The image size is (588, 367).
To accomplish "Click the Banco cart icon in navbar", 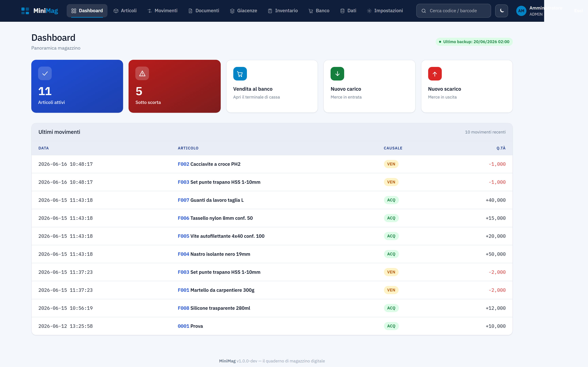I will pos(311,11).
